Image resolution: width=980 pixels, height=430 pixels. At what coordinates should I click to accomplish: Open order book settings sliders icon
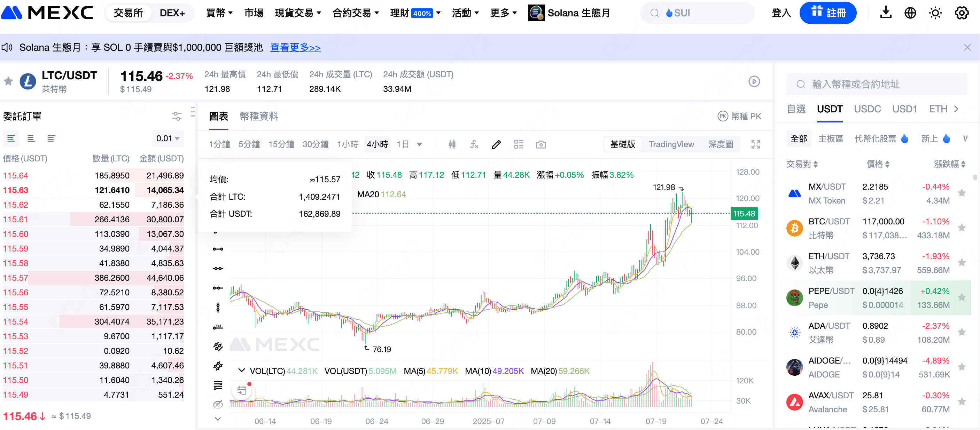click(177, 116)
